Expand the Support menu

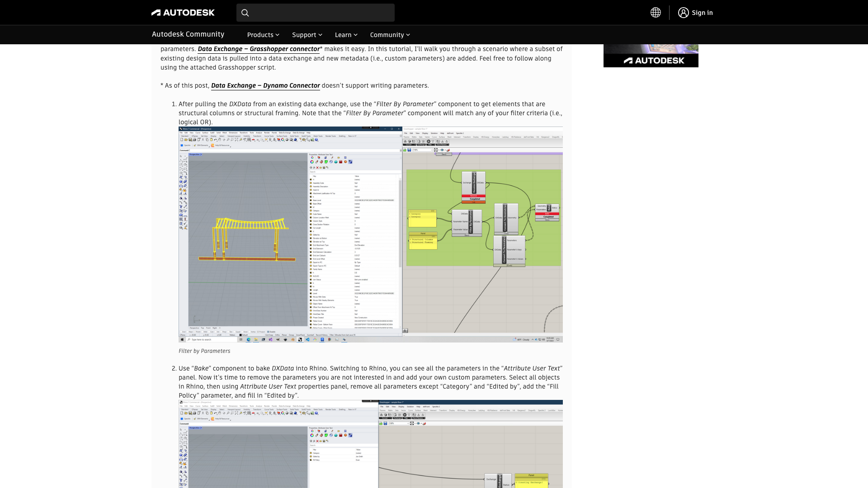(307, 35)
